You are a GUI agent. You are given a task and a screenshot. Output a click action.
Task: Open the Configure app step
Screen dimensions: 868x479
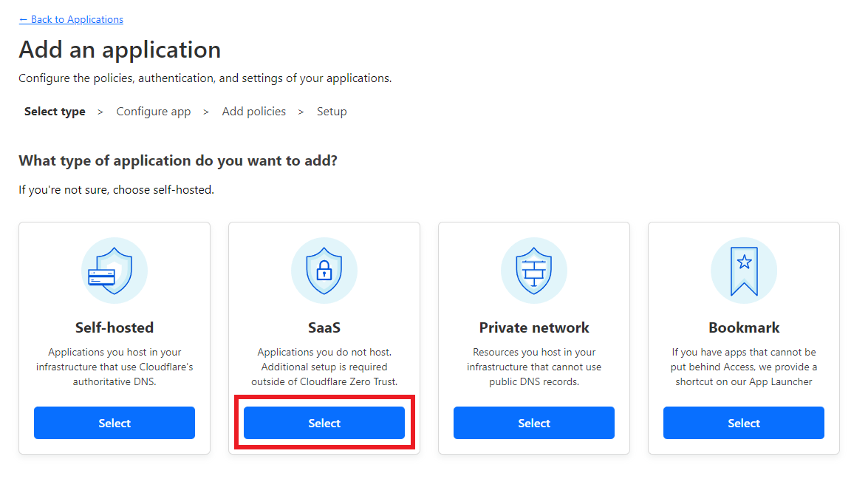tap(154, 111)
